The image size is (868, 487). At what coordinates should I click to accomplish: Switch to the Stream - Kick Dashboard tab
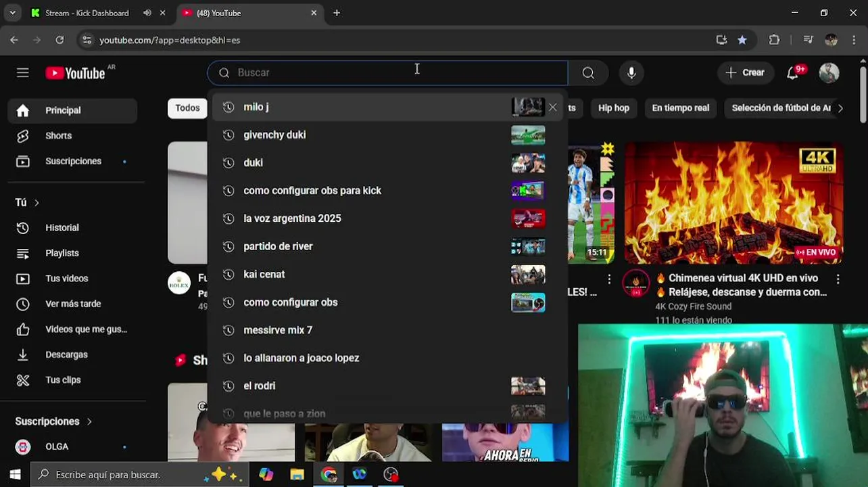coord(97,13)
